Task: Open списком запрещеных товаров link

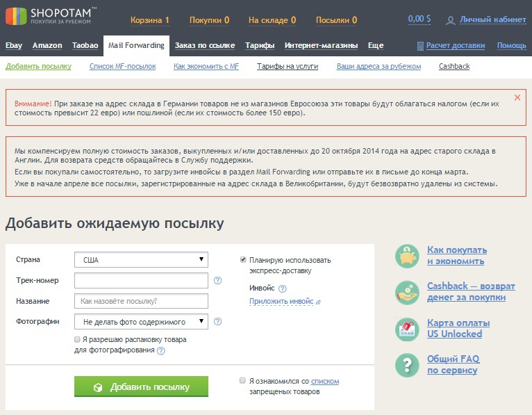Action: [x=325, y=382]
